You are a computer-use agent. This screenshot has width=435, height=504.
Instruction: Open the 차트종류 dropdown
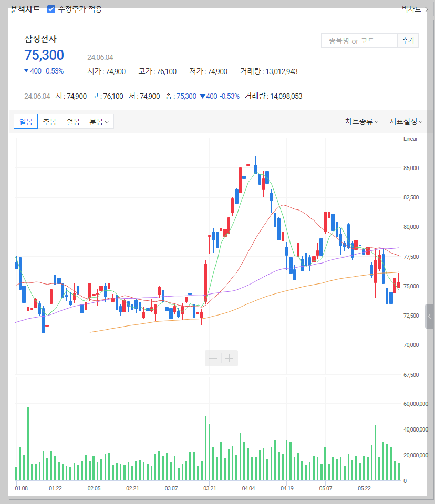[361, 121]
